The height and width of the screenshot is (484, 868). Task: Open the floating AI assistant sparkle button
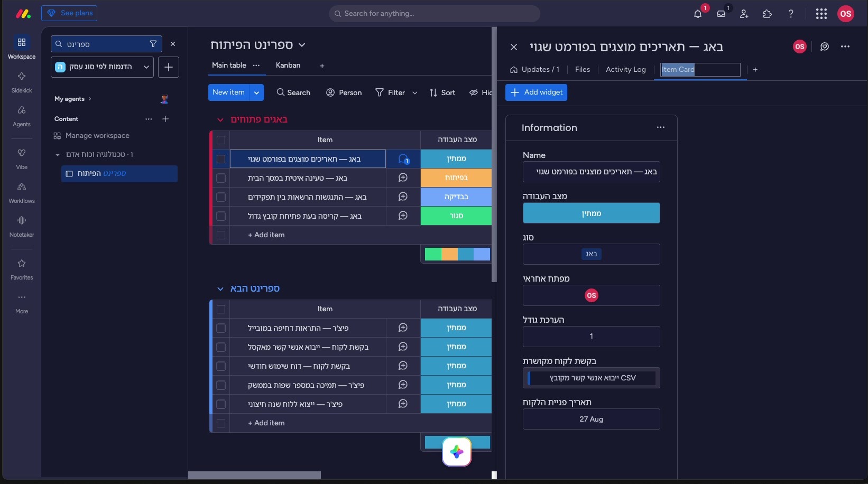[x=457, y=452]
